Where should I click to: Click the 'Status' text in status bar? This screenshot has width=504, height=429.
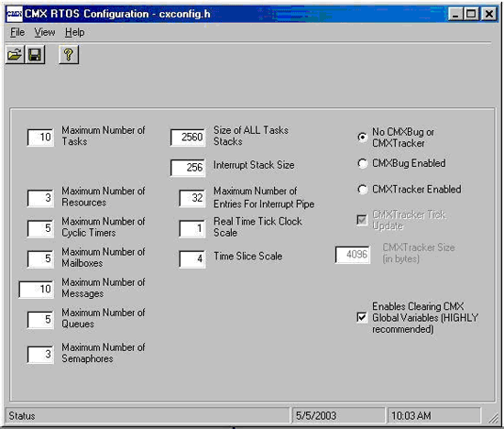click(22, 416)
